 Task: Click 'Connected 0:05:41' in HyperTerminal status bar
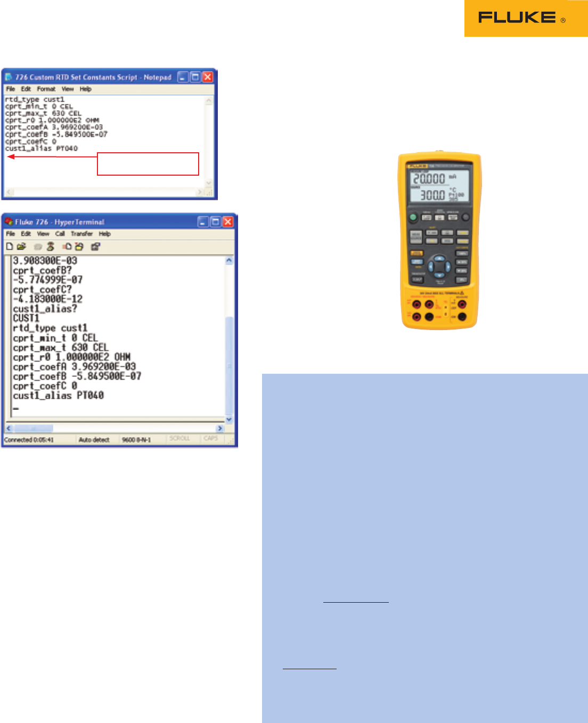coord(29,440)
